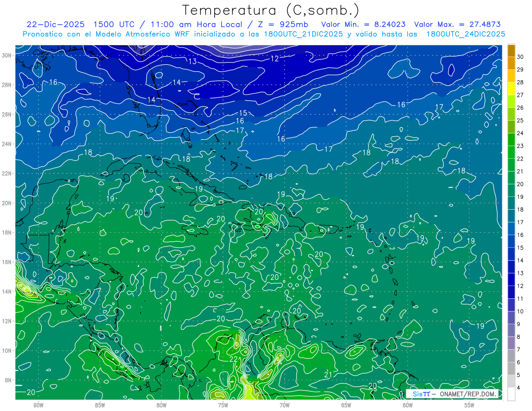Click the '10N' latitude axis label
The width and height of the screenshot is (532, 411).
(7, 350)
